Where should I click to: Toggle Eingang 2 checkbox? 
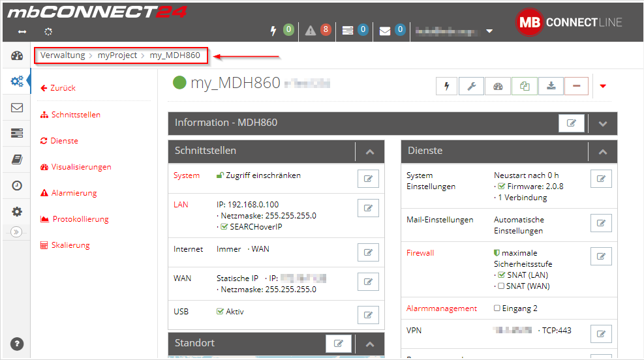497,308
